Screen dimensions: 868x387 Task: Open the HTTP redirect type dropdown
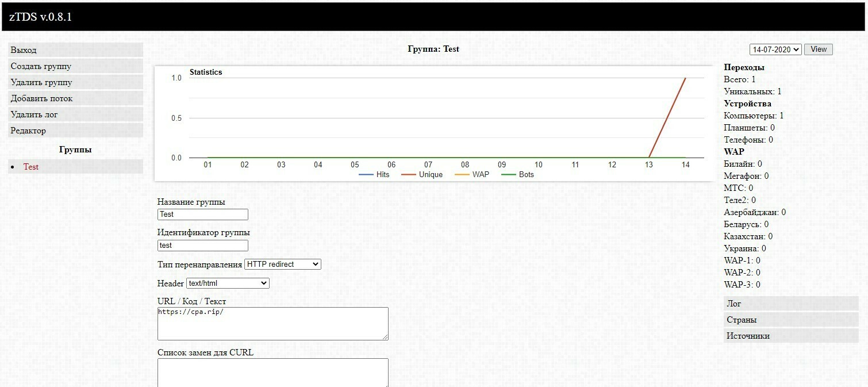(282, 265)
